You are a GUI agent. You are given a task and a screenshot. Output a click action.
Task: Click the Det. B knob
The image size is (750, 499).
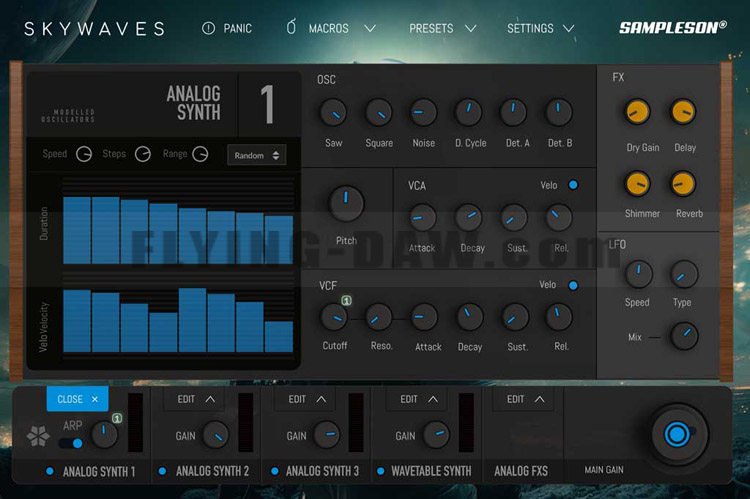[x=559, y=113]
